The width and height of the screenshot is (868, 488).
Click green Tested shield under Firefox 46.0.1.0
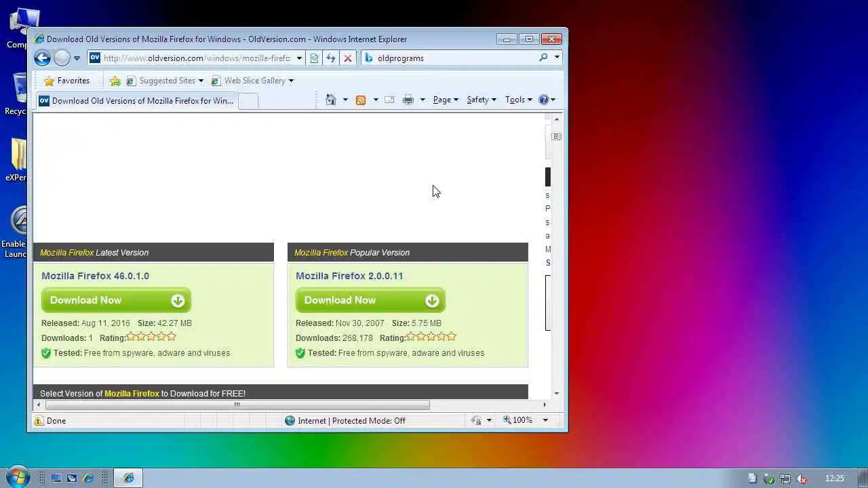coord(46,353)
